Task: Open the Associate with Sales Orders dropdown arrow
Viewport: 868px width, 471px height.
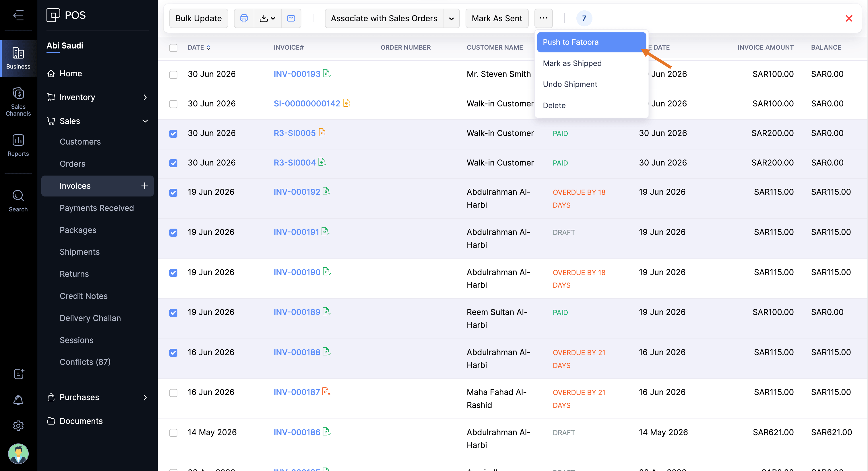Action: point(452,18)
